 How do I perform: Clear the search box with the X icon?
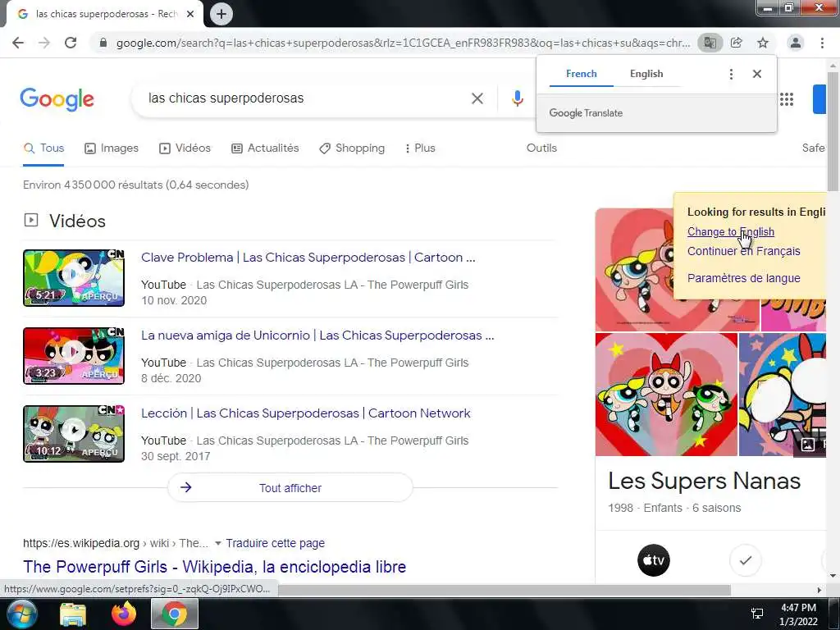pos(477,98)
